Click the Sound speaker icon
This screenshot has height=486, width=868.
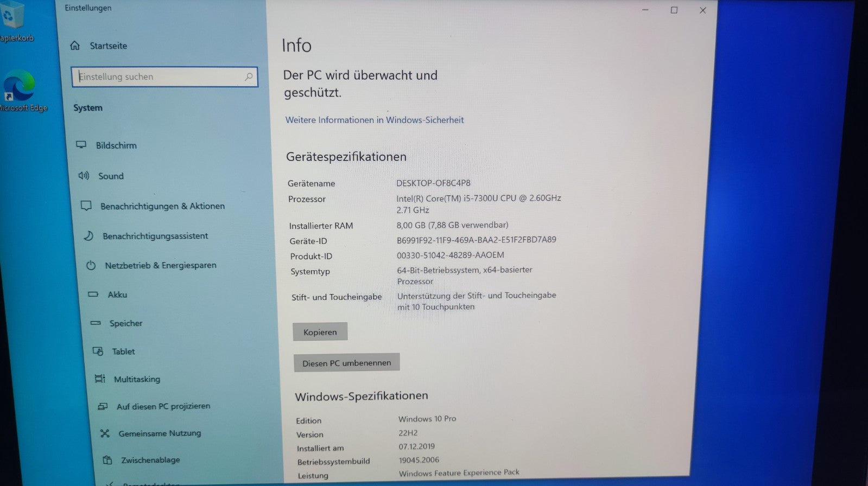pos(84,175)
